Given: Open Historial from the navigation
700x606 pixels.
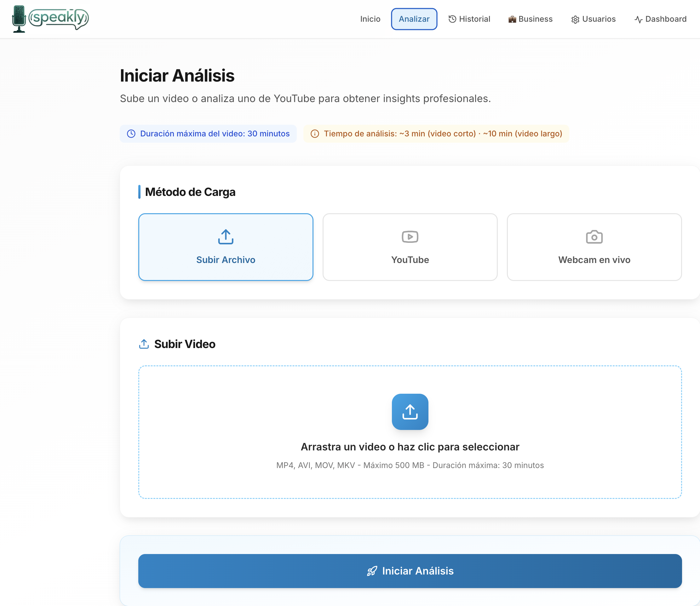Looking at the screenshot, I should click(x=469, y=19).
